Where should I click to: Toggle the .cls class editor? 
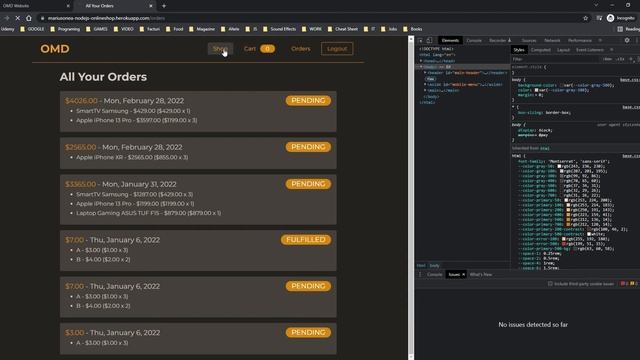point(621,59)
